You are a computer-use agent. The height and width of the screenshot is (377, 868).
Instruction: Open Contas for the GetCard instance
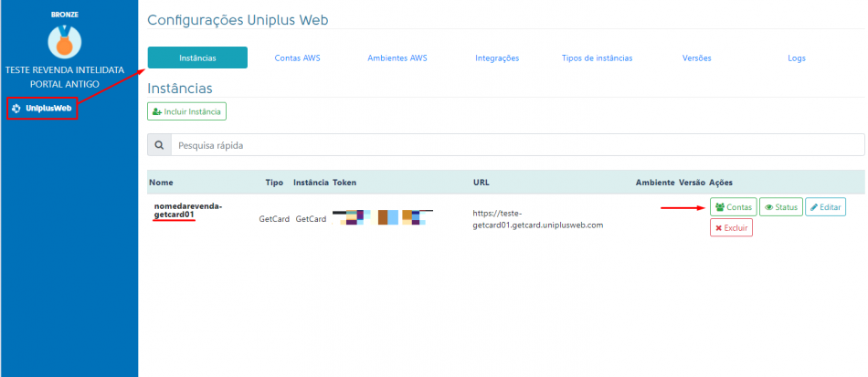point(733,207)
